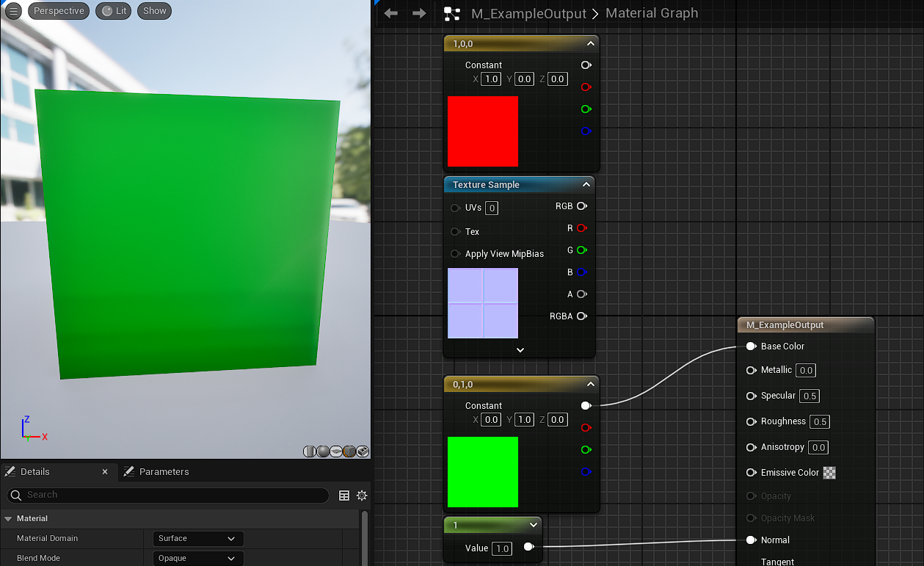
Task: Switch preview mesh to cube primitive
Action: [x=349, y=451]
